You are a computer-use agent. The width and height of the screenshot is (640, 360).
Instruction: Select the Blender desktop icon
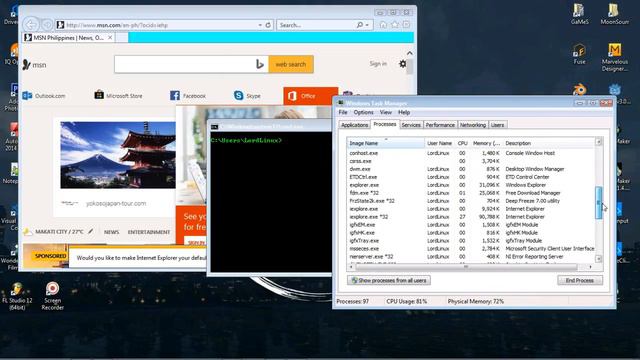(x=579, y=90)
